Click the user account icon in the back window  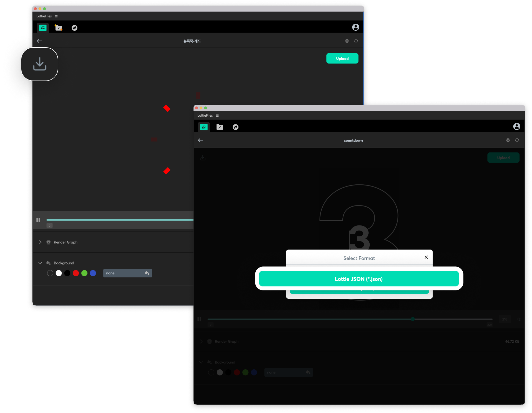click(355, 27)
